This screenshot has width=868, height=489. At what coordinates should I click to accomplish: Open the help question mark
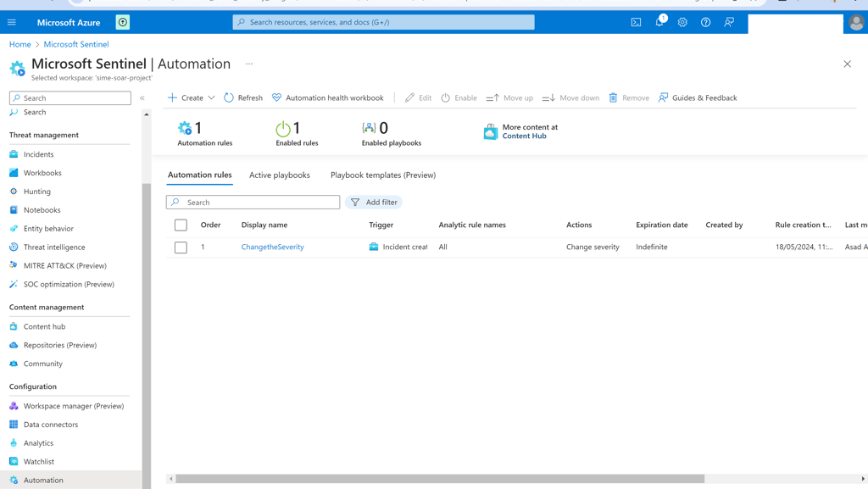706,22
